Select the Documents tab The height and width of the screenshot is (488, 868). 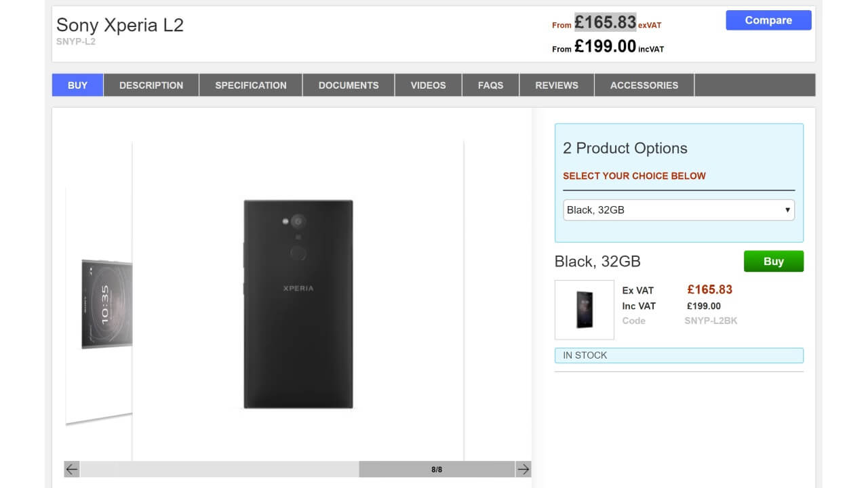pos(349,85)
